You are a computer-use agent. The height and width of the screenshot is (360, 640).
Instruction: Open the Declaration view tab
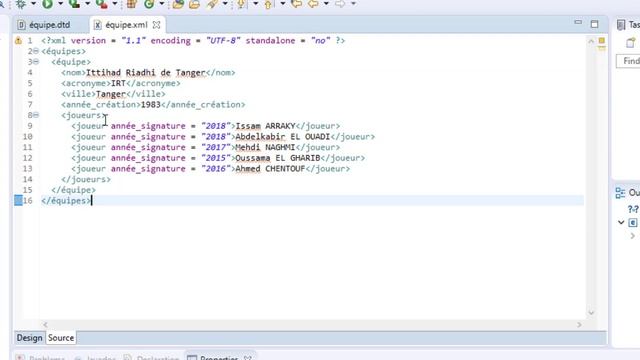[x=152, y=358]
